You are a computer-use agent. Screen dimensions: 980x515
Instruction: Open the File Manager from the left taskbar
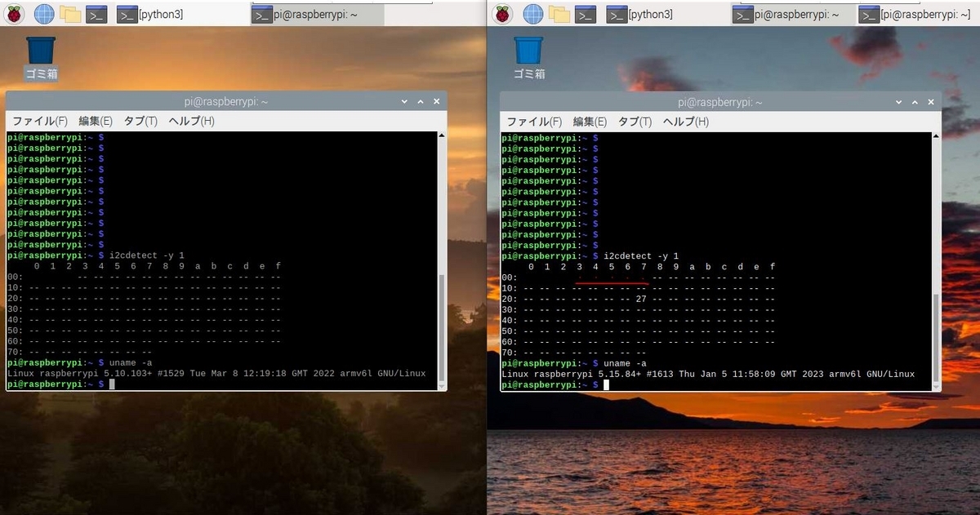click(69, 13)
